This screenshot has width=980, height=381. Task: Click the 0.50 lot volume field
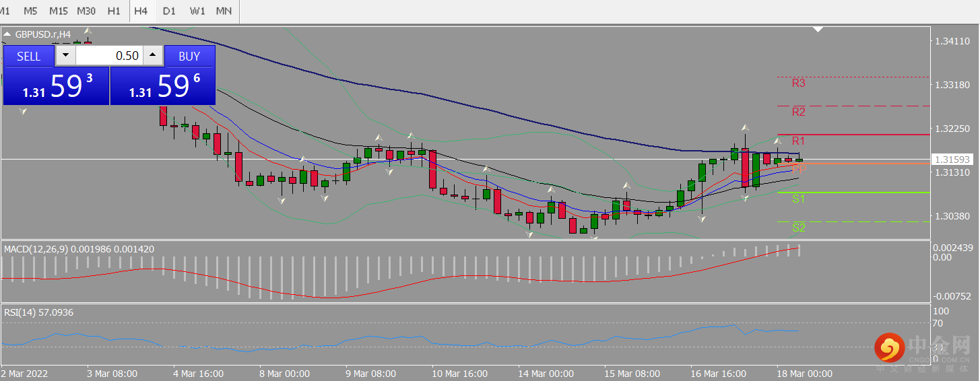coord(109,56)
